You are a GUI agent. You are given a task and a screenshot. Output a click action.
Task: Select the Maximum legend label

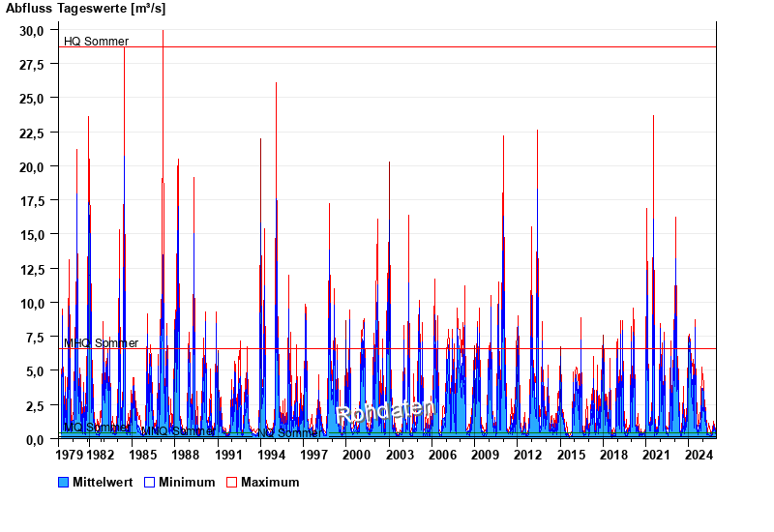coord(270,482)
